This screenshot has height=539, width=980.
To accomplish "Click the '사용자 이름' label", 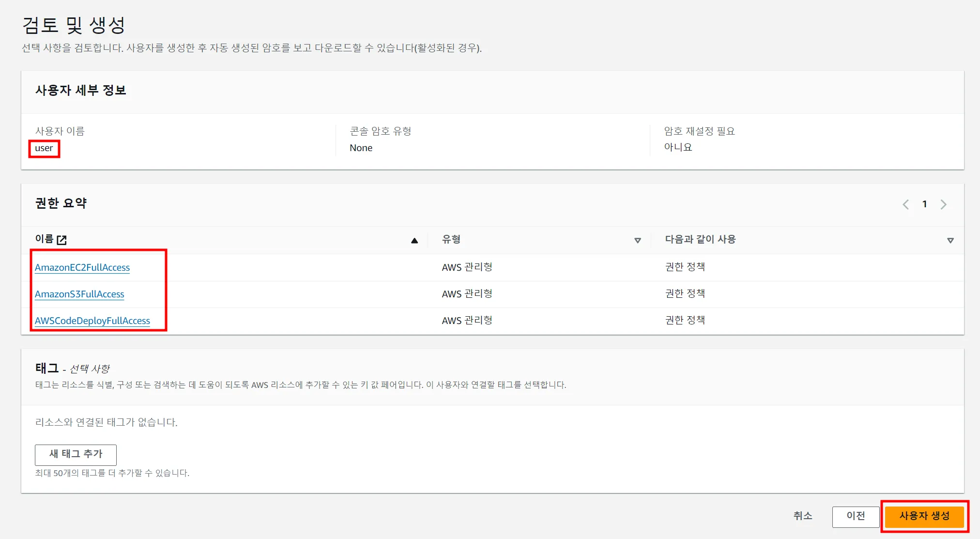I will (x=60, y=131).
